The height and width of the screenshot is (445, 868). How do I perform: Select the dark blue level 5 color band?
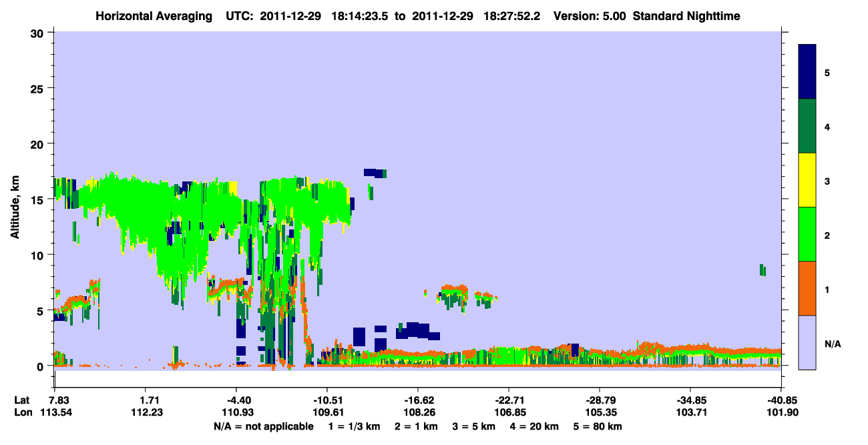tap(807, 71)
